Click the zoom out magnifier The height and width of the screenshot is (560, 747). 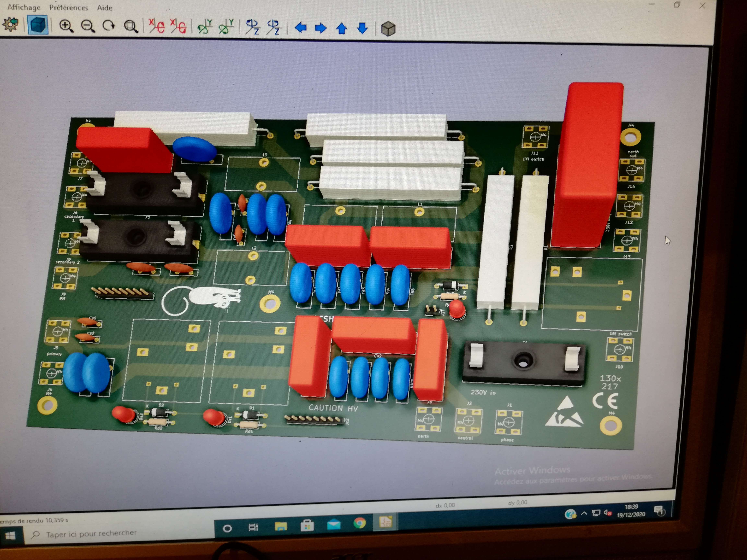pos(88,26)
